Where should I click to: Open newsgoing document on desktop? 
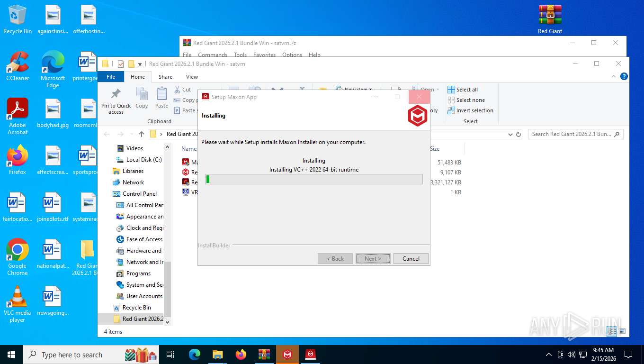tap(53, 301)
